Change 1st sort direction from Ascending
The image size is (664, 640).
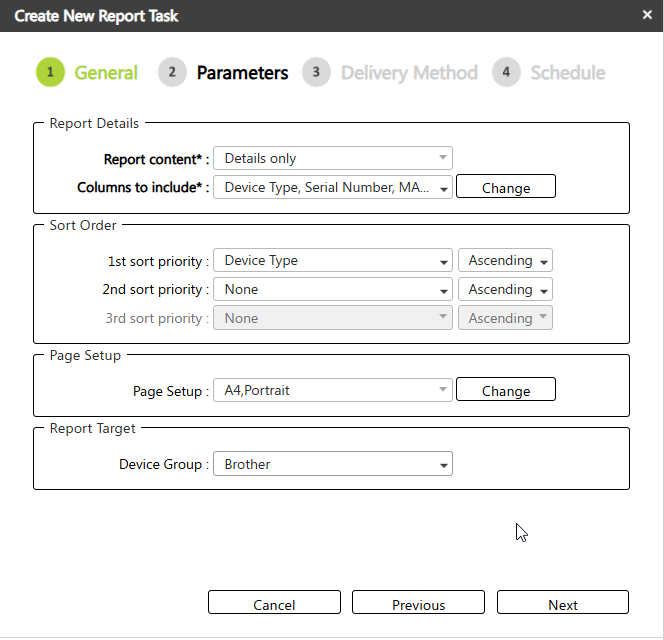505,261
